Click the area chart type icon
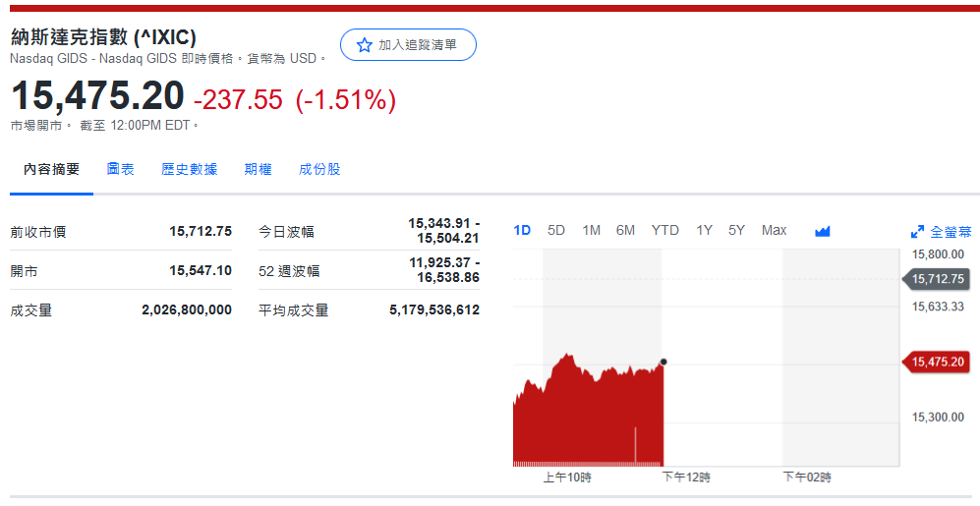The image size is (980, 506). pos(823,231)
